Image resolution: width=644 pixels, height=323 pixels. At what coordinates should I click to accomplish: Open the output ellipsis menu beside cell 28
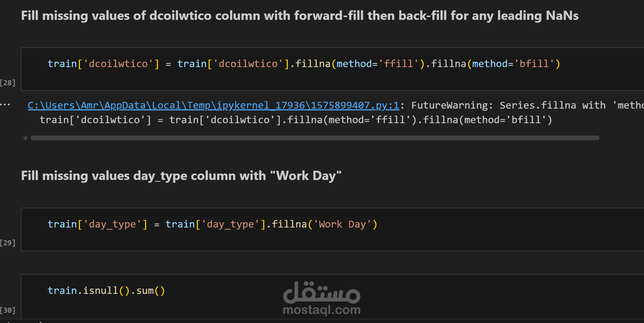(5, 105)
